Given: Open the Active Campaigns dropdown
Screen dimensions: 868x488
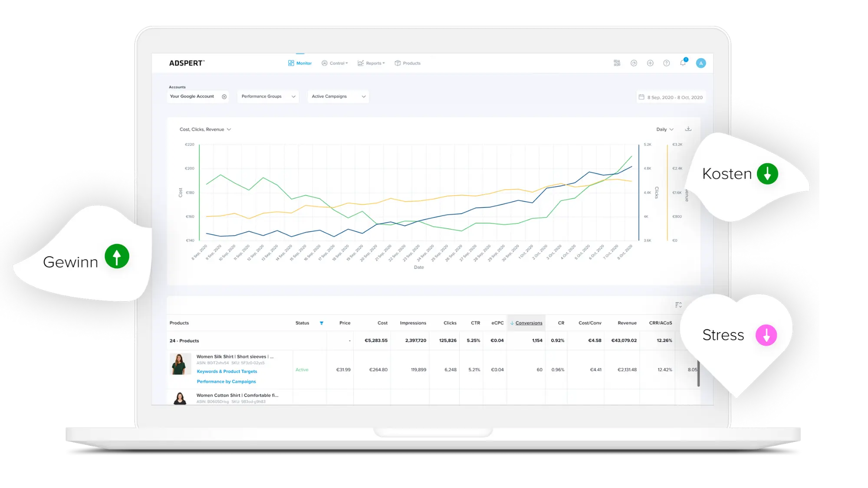Looking at the screenshot, I should (x=338, y=96).
